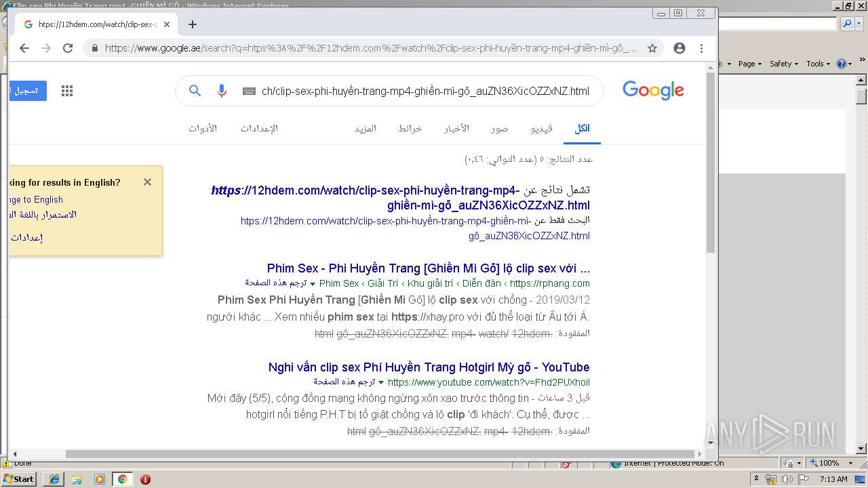Expand the rphang.com result options arrow
Viewport: 868px width, 488px height.
[x=313, y=283]
